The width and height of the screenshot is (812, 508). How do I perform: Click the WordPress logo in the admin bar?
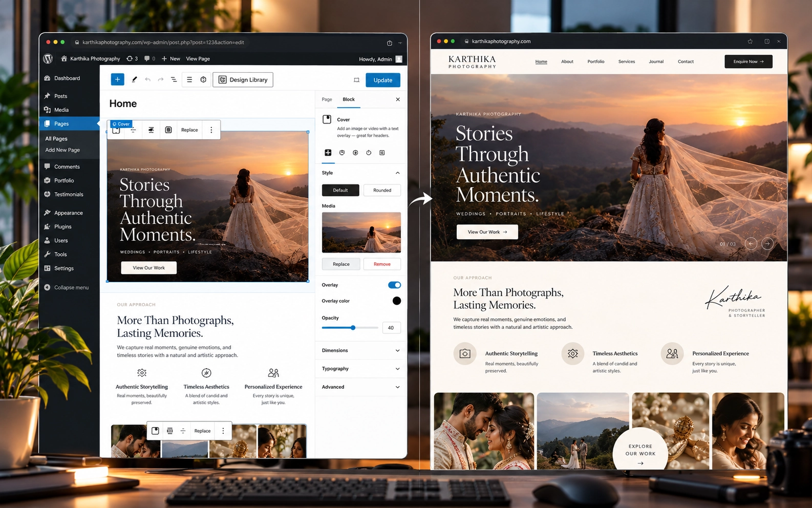click(x=48, y=59)
